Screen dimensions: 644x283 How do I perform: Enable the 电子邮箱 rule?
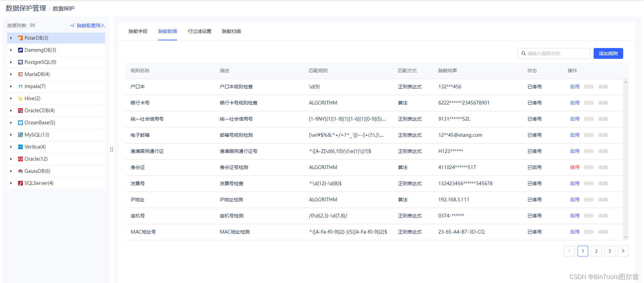575,135
